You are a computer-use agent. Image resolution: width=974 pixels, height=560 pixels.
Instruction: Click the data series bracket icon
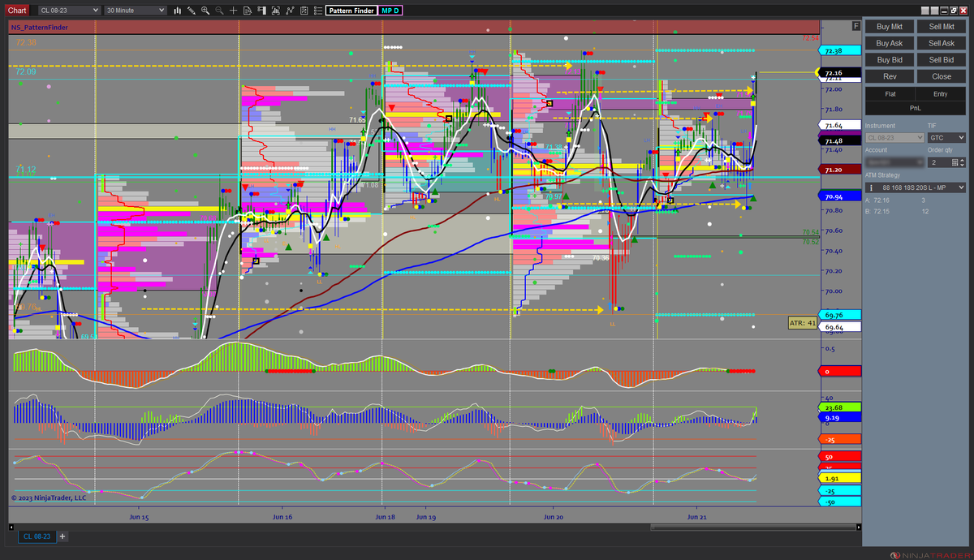[x=275, y=11]
